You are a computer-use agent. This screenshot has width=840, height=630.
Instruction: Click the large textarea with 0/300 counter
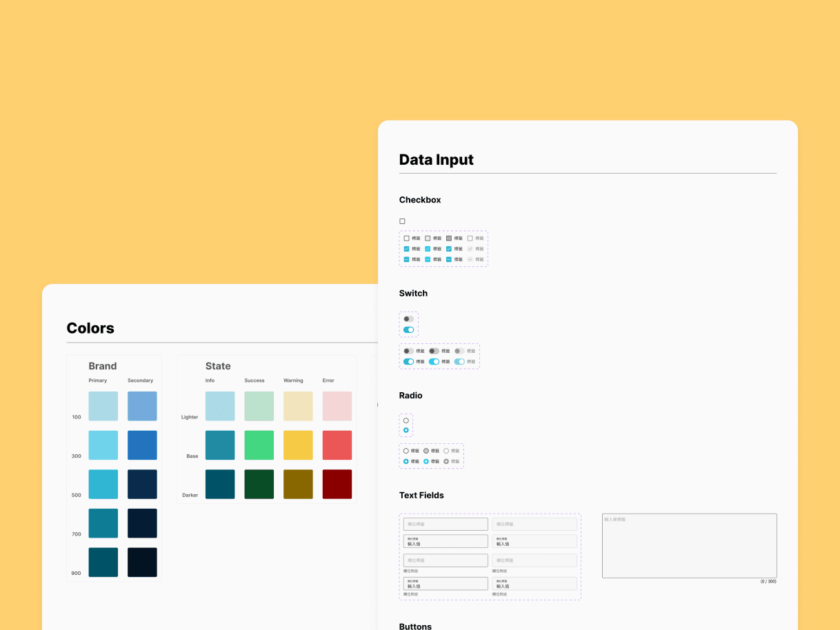688,545
